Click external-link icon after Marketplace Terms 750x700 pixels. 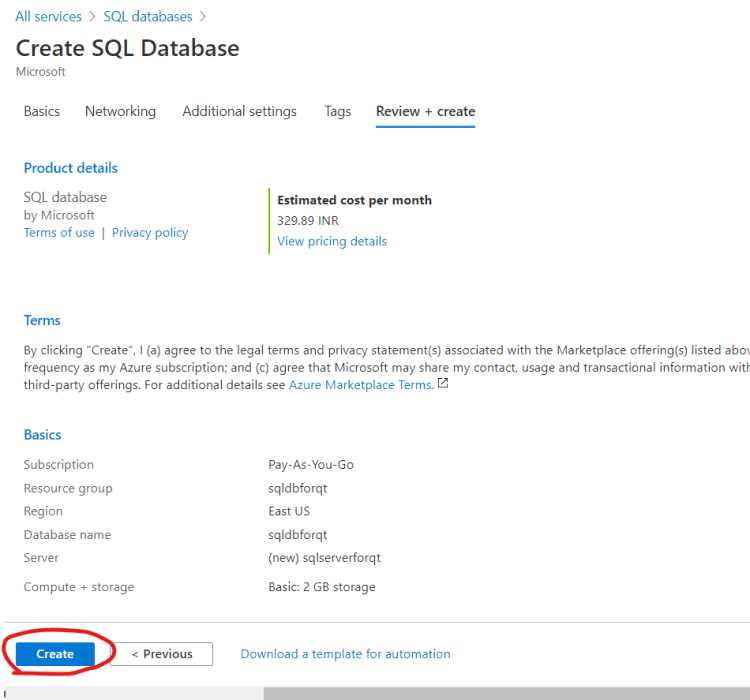(x=443, y=383)
